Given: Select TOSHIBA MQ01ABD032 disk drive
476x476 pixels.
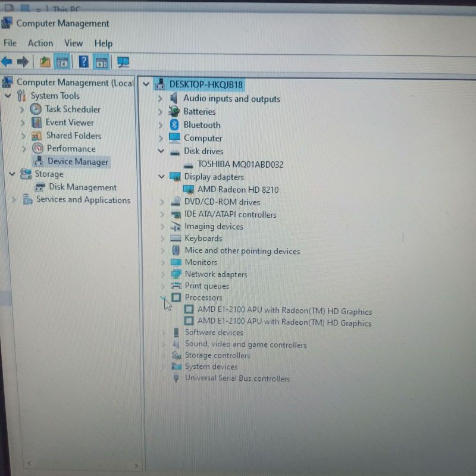Looking at the screenshot, I should (x=240, y=165).
